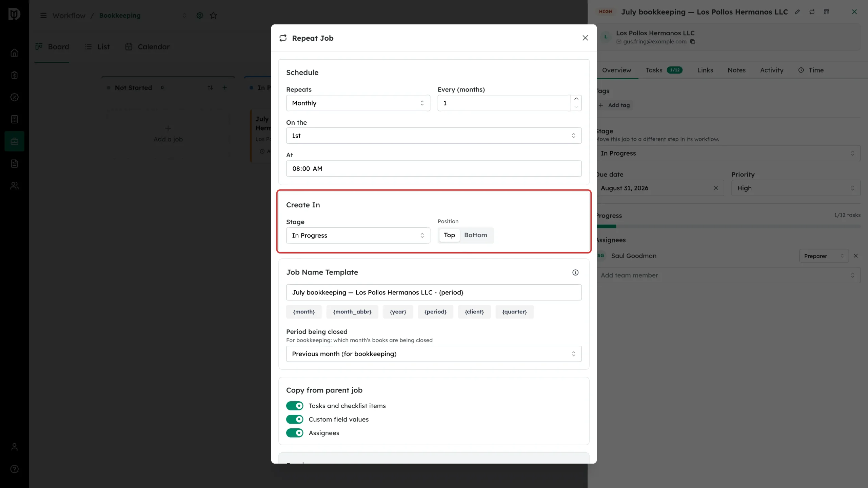Image resolution: width=868 pixels, height=488 pixels.
Task: Select Bottom position option
Action: pyautogui.click(x=475, y=235)
